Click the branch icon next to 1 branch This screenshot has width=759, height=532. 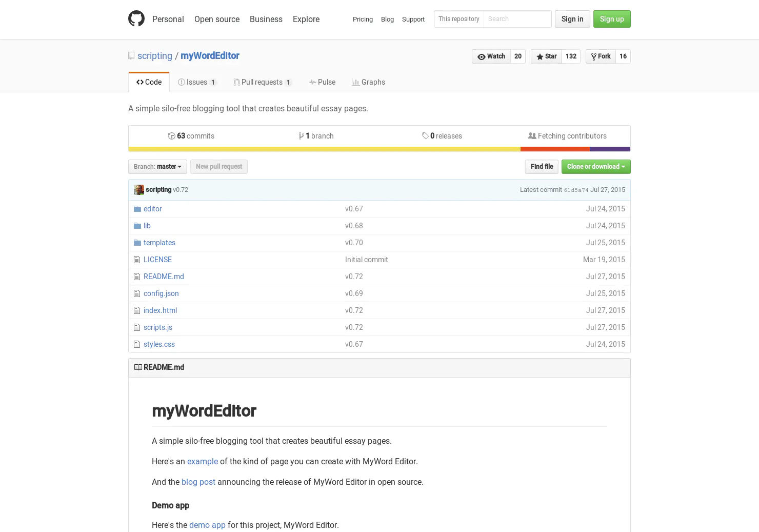pos(301,136)
